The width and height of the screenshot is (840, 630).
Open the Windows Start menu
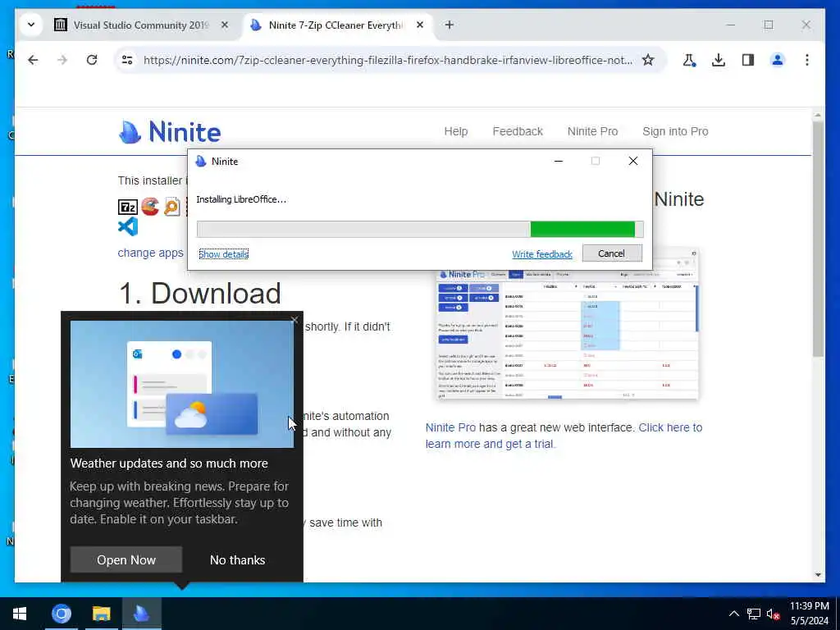click(20, 614)
